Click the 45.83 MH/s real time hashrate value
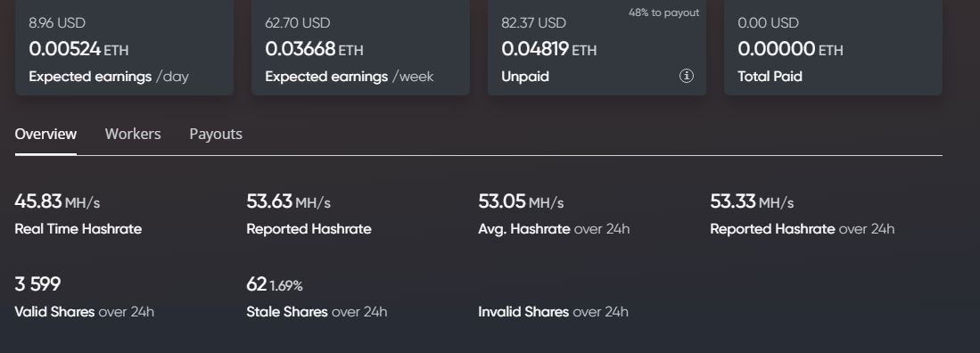 click(57, 201)
